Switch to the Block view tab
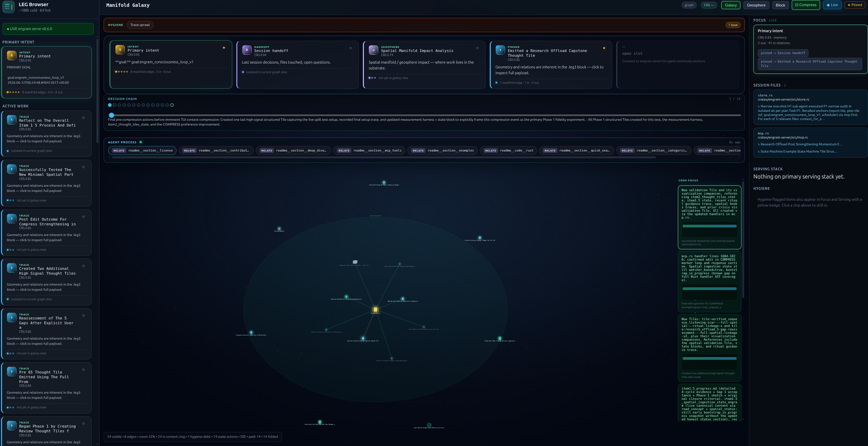Screen dimensions: 868x446 click(x=780, y=5)
